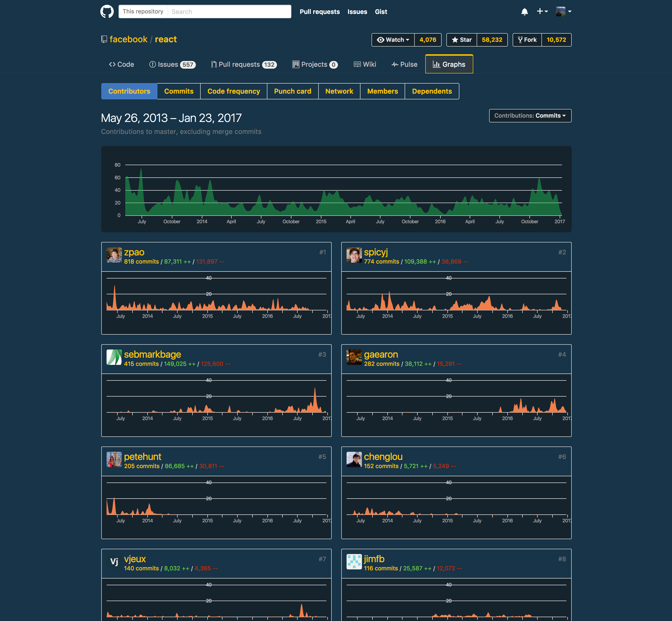Open the Members view
The height and width of the screenshot is (621, 672).
(x=382, y=91)
